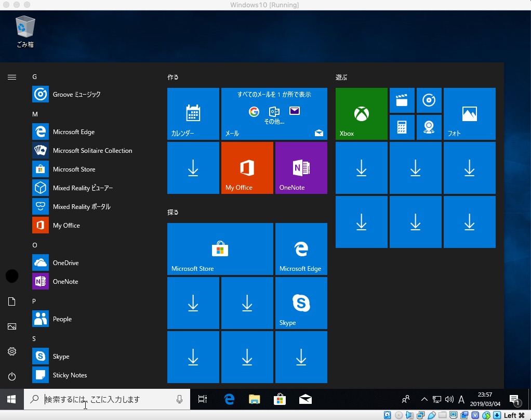Open the Calculator small tile

[x=402, y=127]
